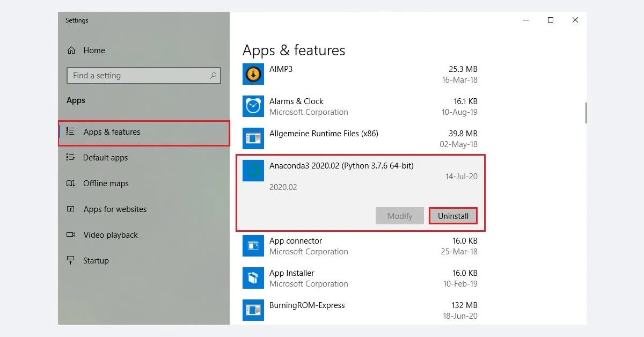The width and height of the screenshot is (644, 337).
Task: Click the App connector icon
Action: (253, 245)
